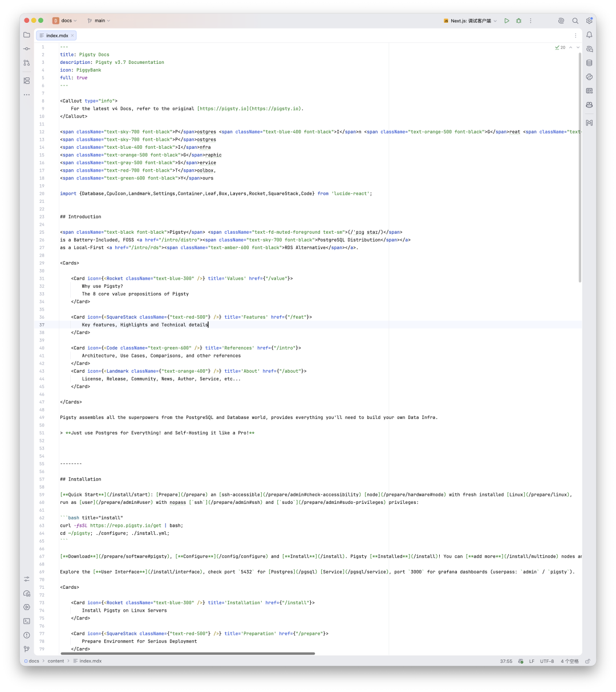Change the LF line separator
The image size is (616, 692).
click(x=532, y=661)
